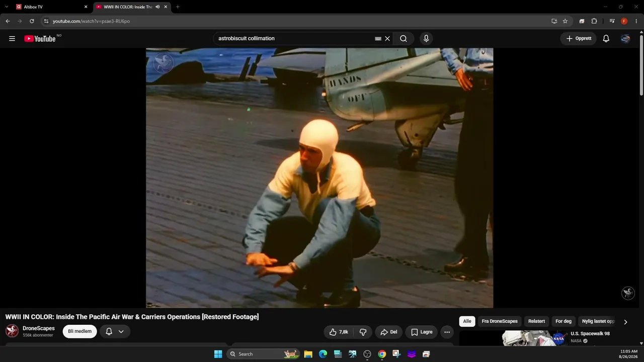Open the tab search dropdown arrow
Screen dimensions: 644x362
pos(7,7)
